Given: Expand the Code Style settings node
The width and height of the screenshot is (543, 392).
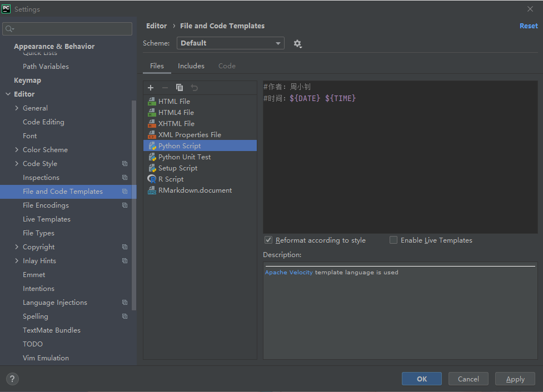Looking at the screenshot, I should click(x=17, y=164).
